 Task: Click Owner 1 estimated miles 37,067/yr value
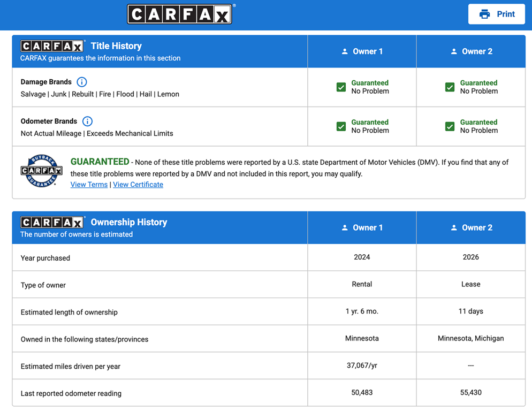pyautogui.click(x=362, y=366)
